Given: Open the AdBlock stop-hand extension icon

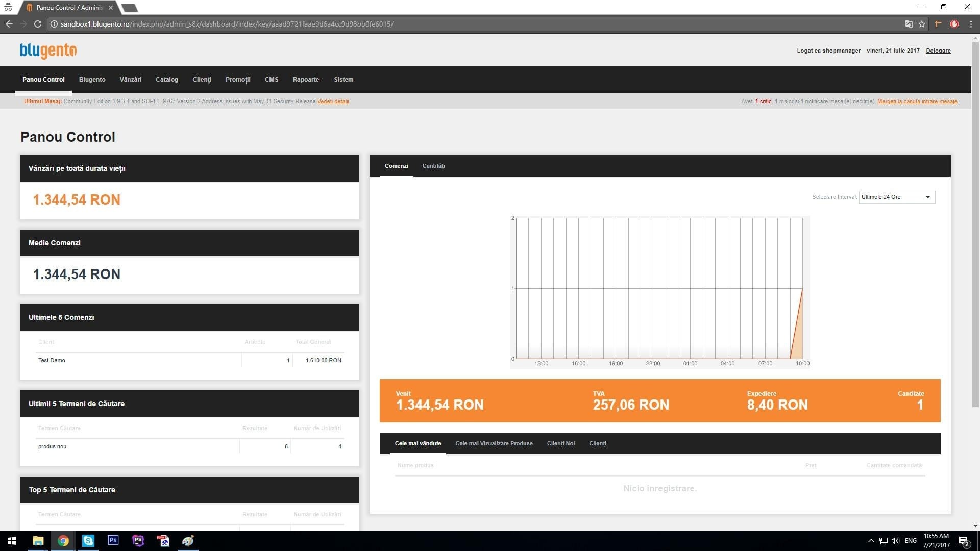Looking at the screenshot, I should click(954, 24).
